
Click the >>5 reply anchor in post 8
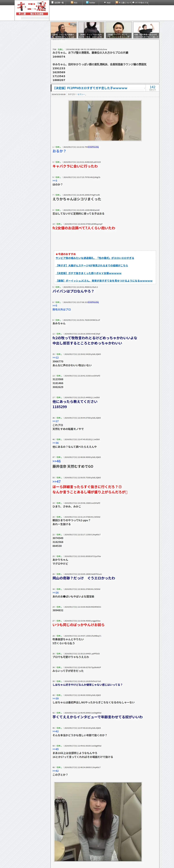pyautogui.click(x=55, y=306)
